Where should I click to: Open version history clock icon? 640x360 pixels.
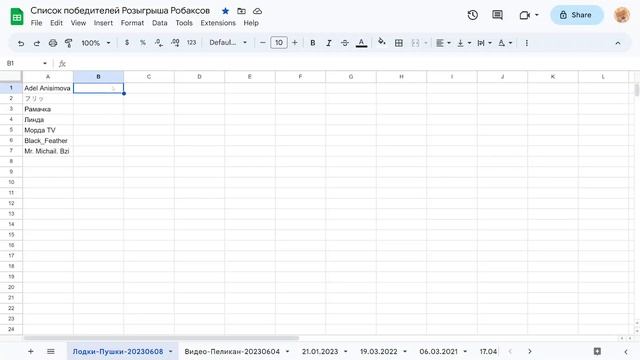pyautogui.click(x=473, y=15)
